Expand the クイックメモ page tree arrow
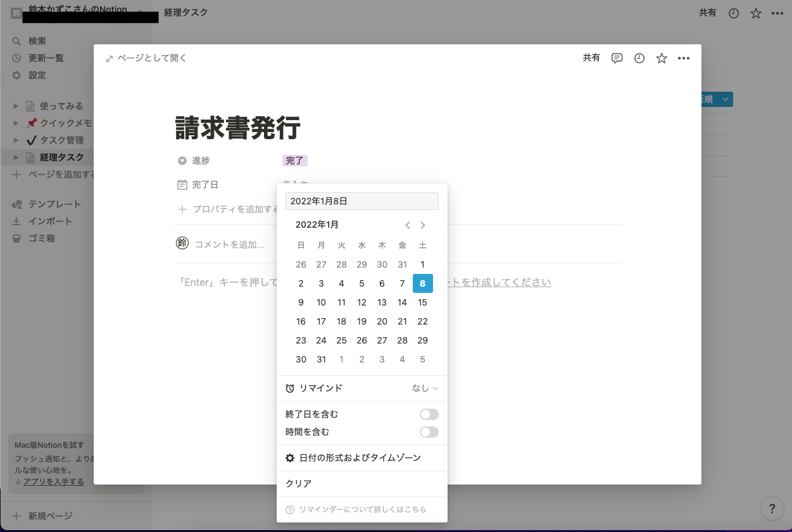The width and height of the screenshot is (792, 532). 16,123
